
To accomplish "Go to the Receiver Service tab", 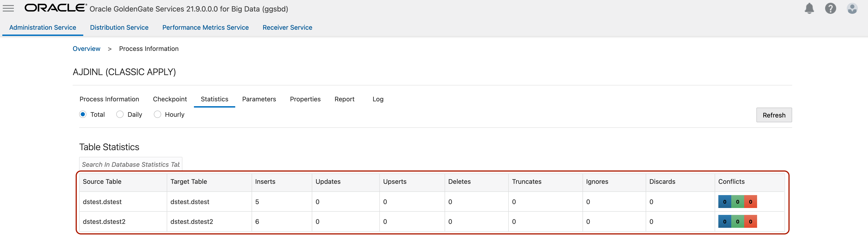I will 287,28.
